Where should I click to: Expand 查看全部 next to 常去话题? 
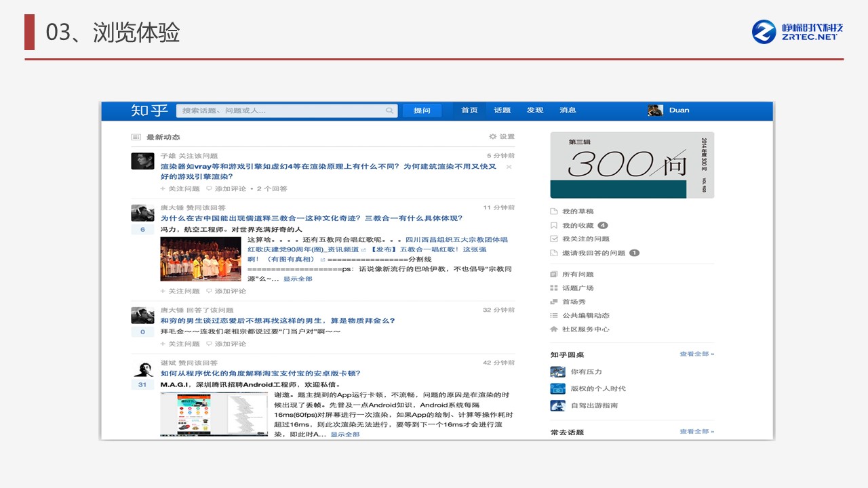696,432
